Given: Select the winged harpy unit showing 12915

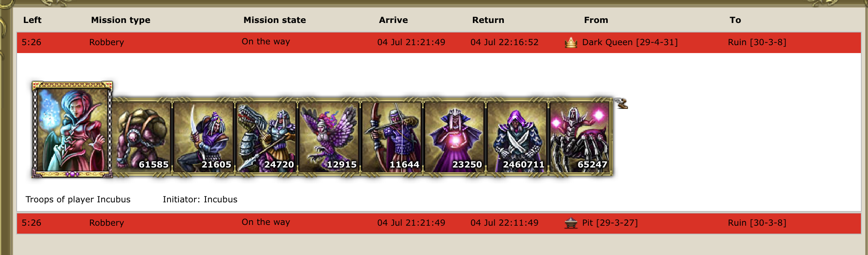Looking at the screenshot, I should coord(329,137).
